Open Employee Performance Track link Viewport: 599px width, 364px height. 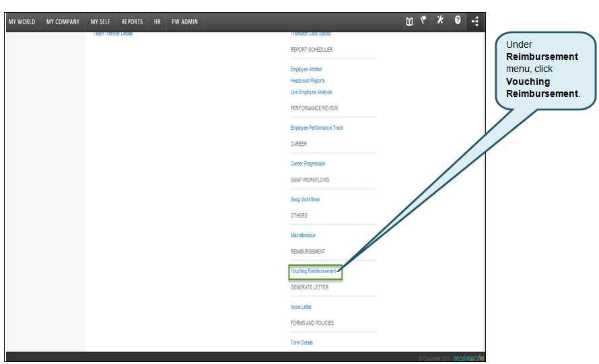316,128
